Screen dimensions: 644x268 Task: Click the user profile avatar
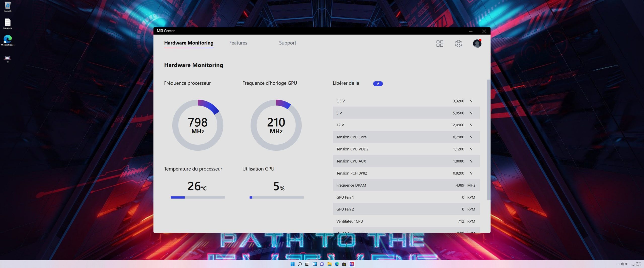(x=477, y=43)
